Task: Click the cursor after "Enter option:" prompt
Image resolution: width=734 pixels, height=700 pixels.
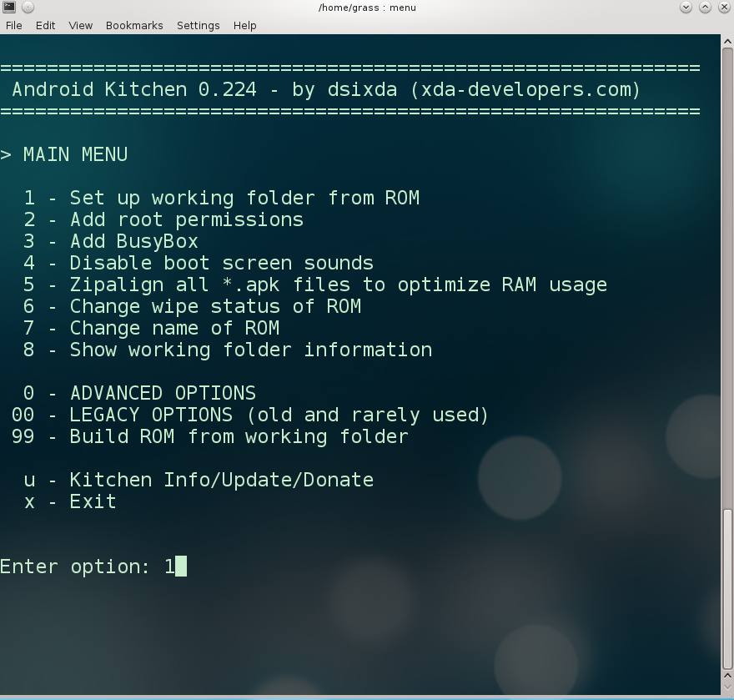Action: click(181, 567)
